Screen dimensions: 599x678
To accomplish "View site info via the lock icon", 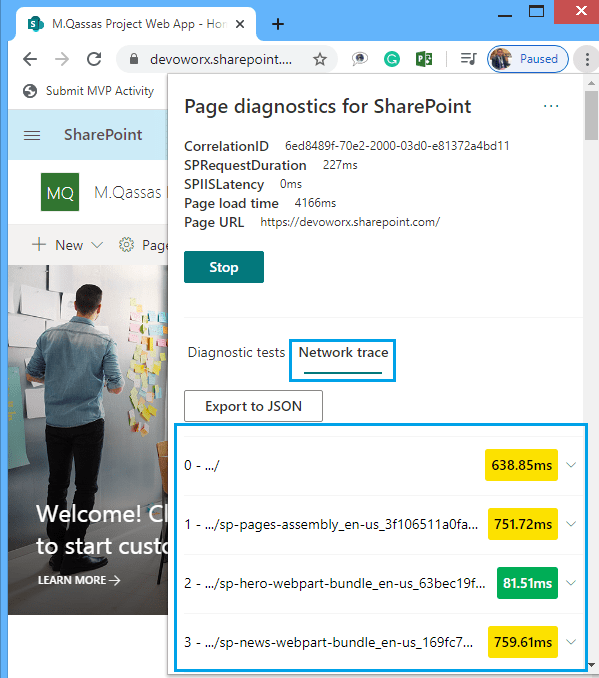I will [134, 59].
